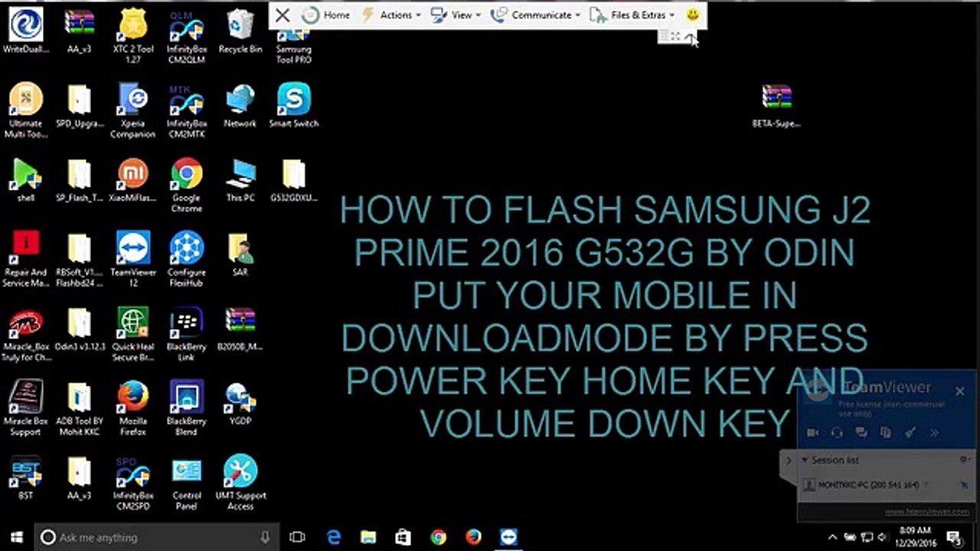The width and height of the screenshot is (980, 551).
Task: Launch InfinityBox CM2MTK shortcut
Action: [187, 110]
